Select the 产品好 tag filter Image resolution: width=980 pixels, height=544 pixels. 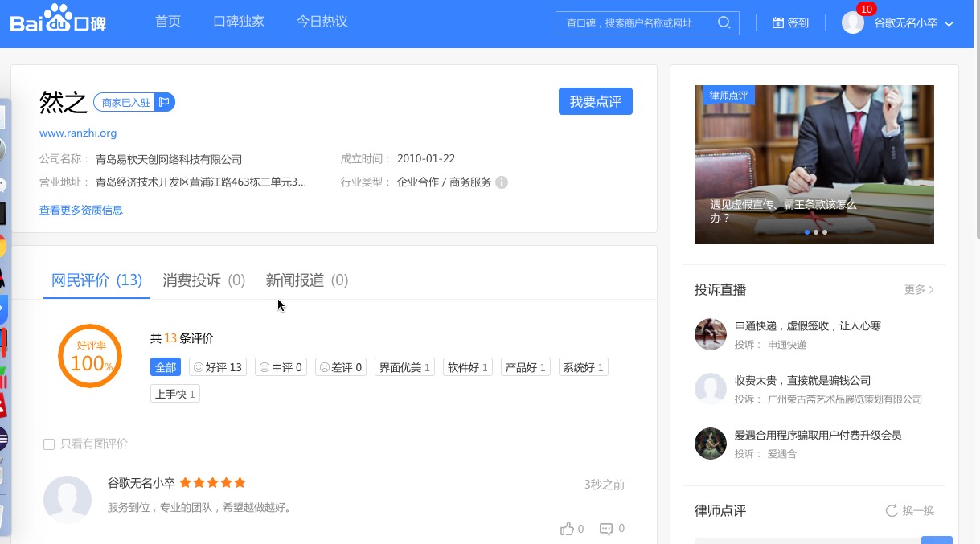coord(525,367)
